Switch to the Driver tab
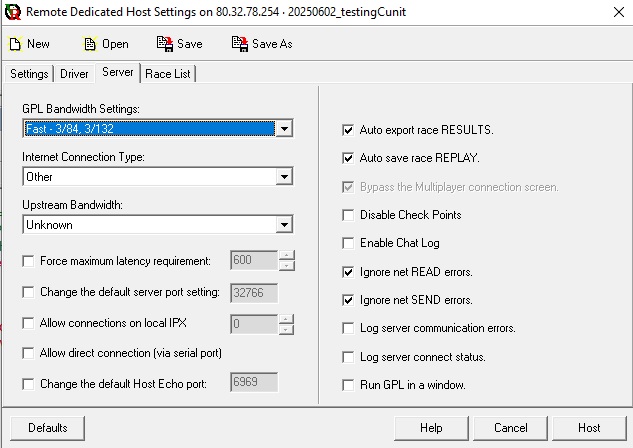 [74, 74]
